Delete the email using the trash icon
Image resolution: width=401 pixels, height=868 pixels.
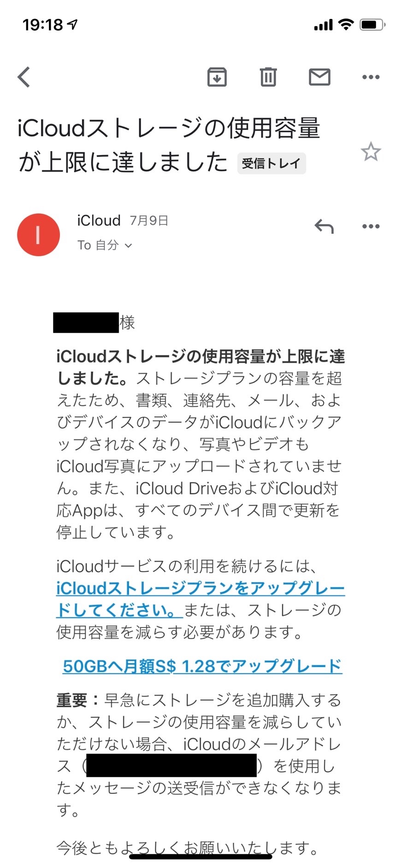click(x=268, y=77)
